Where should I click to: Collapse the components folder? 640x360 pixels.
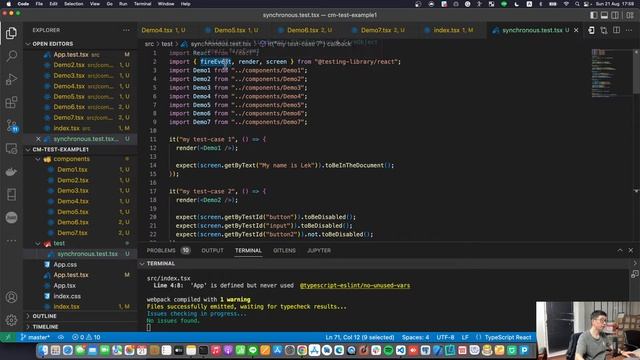[71, 159]
